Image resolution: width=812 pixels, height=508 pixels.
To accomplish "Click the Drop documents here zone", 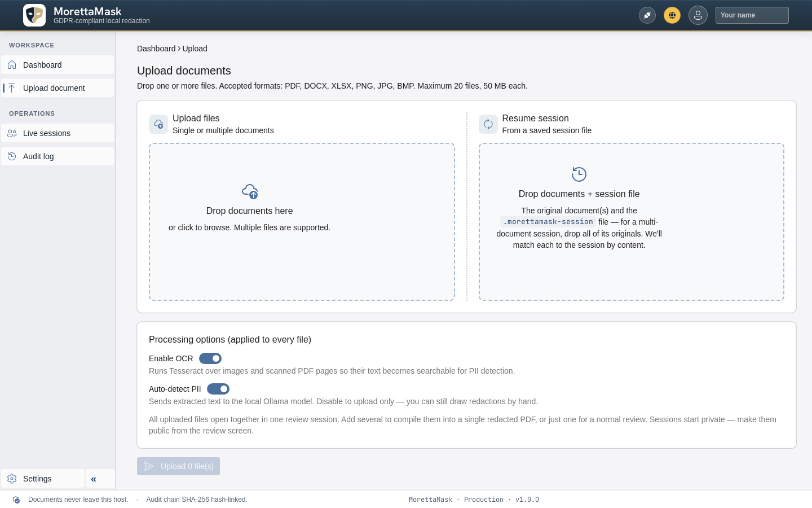I will [302, 222].
